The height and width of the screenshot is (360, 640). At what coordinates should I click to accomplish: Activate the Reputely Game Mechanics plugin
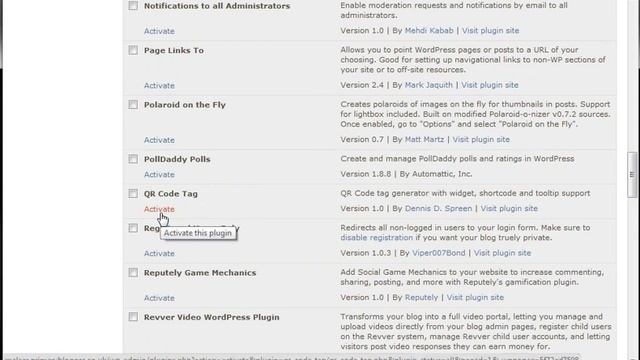coord(159,298)
